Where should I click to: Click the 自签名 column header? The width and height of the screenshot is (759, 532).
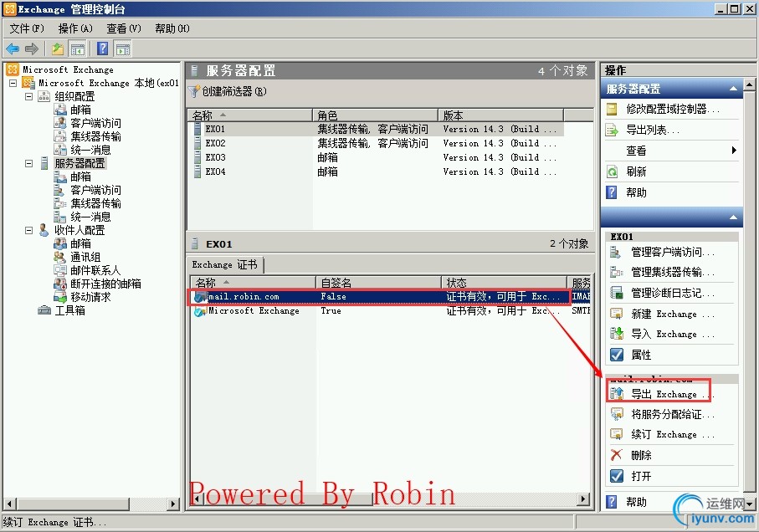point(378,283)
